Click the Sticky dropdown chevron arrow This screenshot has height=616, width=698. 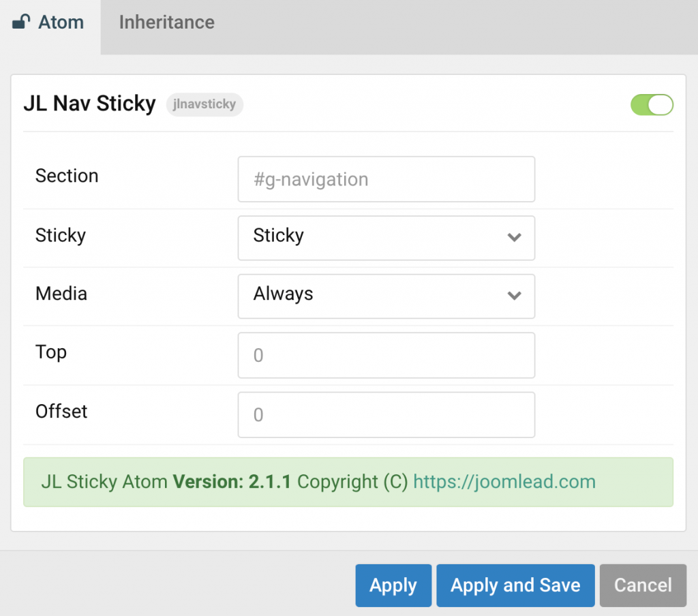point(515,238)
